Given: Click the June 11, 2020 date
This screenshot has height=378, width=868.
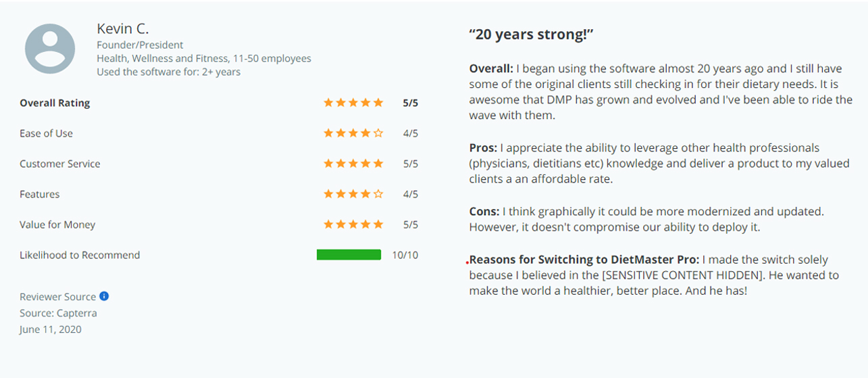Looking at the screenshot, I should [x=51, y=329].
